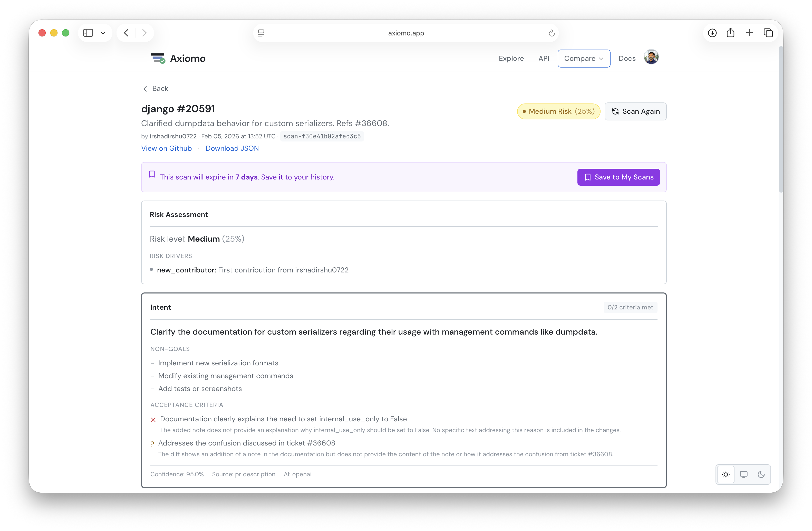Click Save to My Scans button

[618, 177]
